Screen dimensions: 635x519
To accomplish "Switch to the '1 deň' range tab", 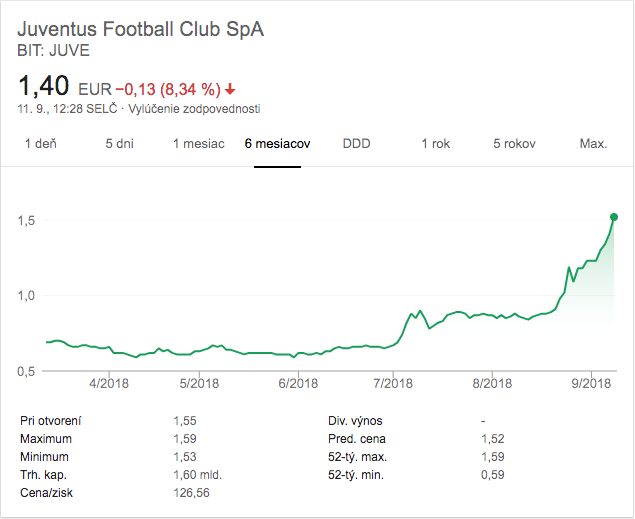I will 40,144.
